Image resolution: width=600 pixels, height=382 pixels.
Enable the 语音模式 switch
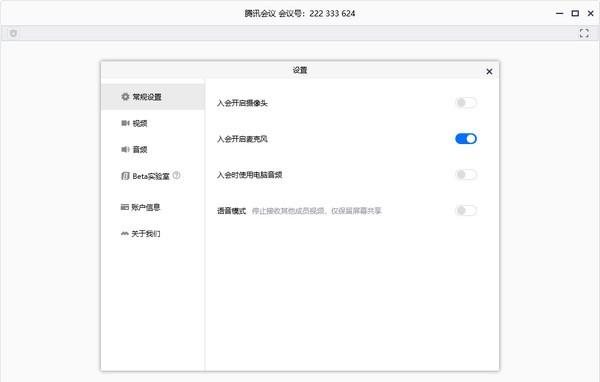click(466, 211)
